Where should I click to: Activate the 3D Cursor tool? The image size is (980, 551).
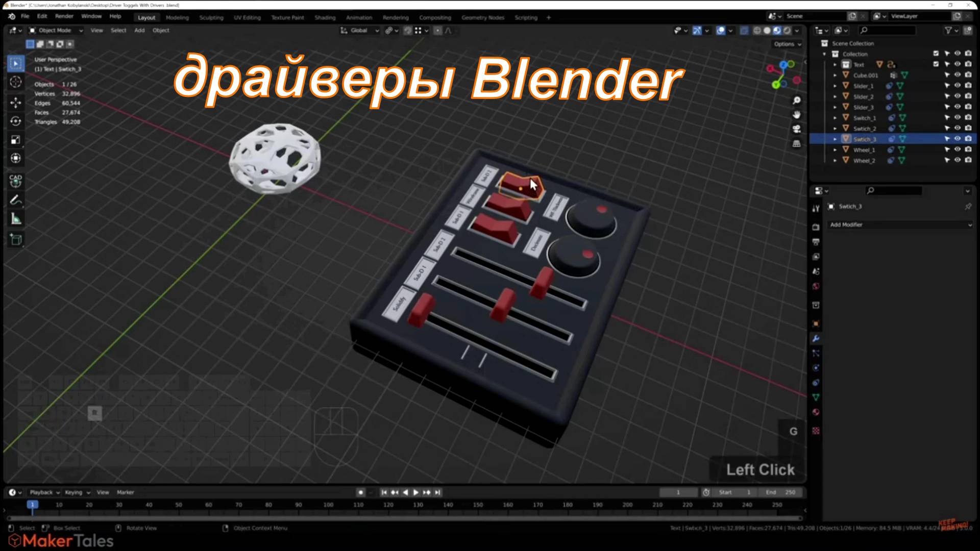16,82
